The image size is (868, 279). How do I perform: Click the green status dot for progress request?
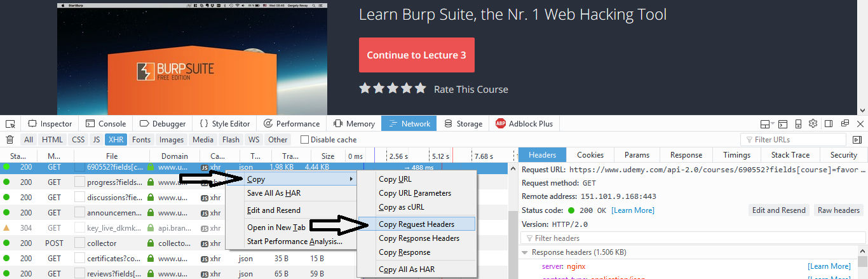(6, 182)
